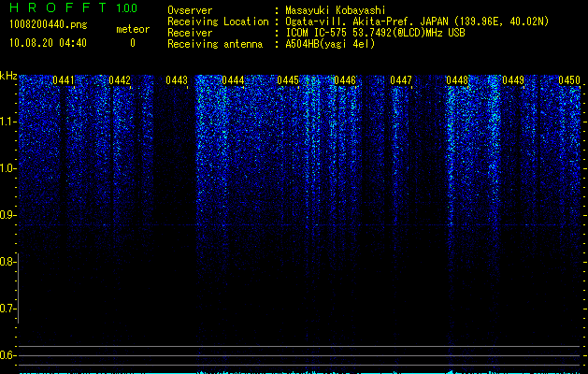This screenshot has height=374, width=588.
Task: Click time marker 0442
Action: [120, 80]
